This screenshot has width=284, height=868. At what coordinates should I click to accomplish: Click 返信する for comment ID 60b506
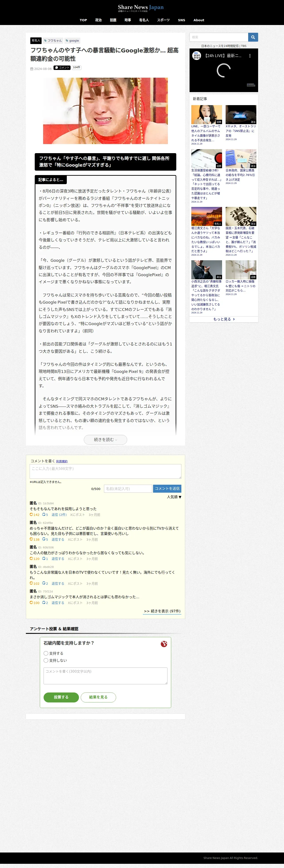[58, 559]
